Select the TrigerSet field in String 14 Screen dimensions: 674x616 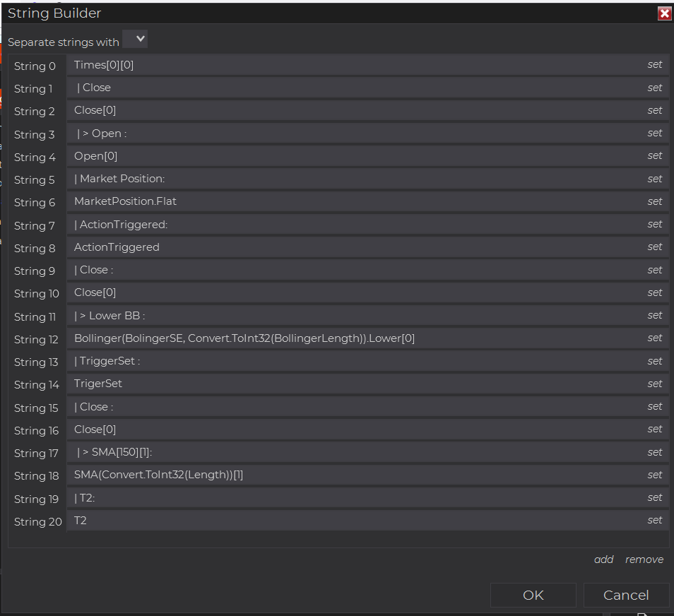coord(367,384)
